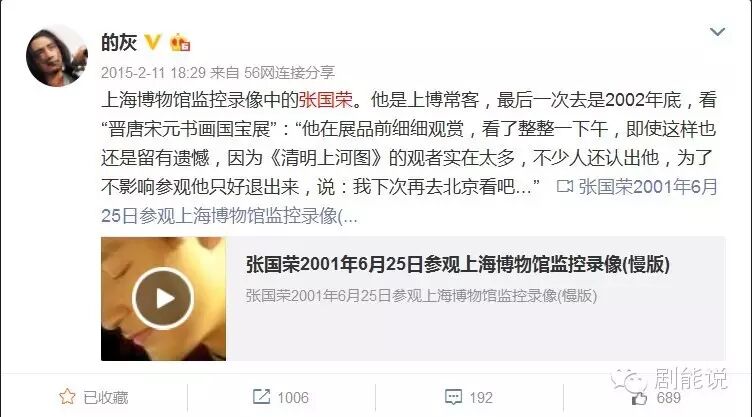Viewport: 752px width, 417px height.
Task: Click the gray video card description
Action: [421, 296]
